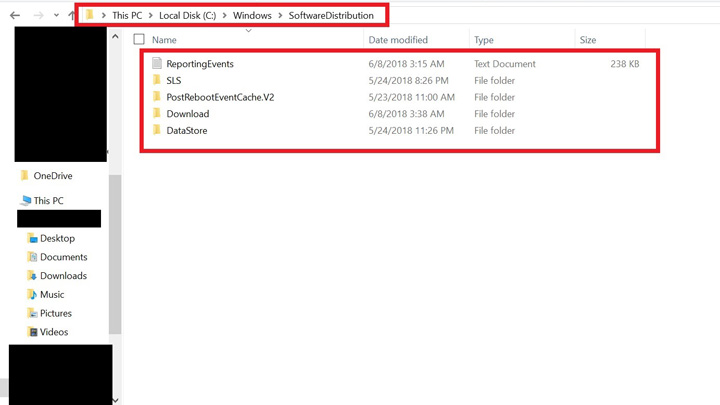Click This PC computer icon in sidebar
720x405 pixels.
[26, 200]
